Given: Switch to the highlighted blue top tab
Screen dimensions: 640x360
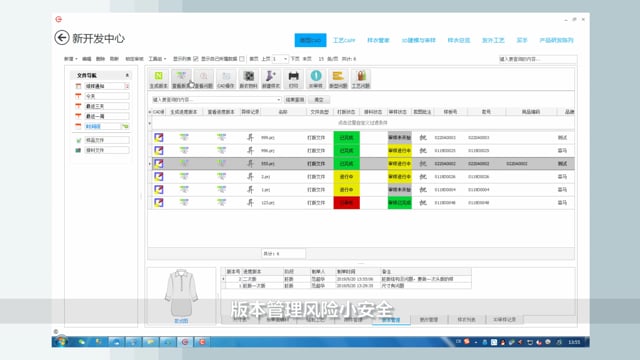Looking at the screenshot, I should coord(310,40).
